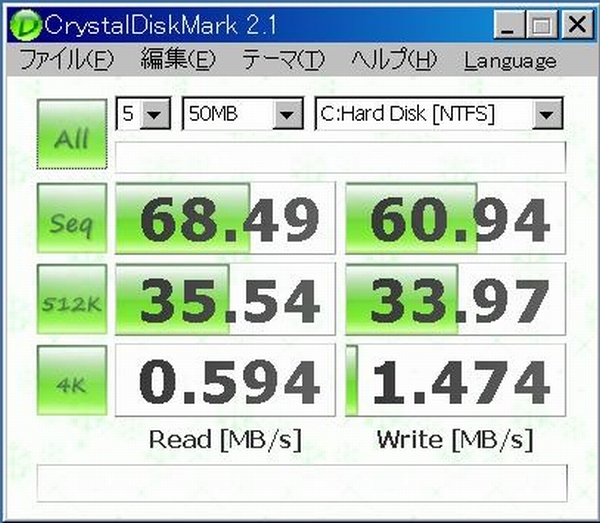Open the ファイル(F) menu

point(67,60)
